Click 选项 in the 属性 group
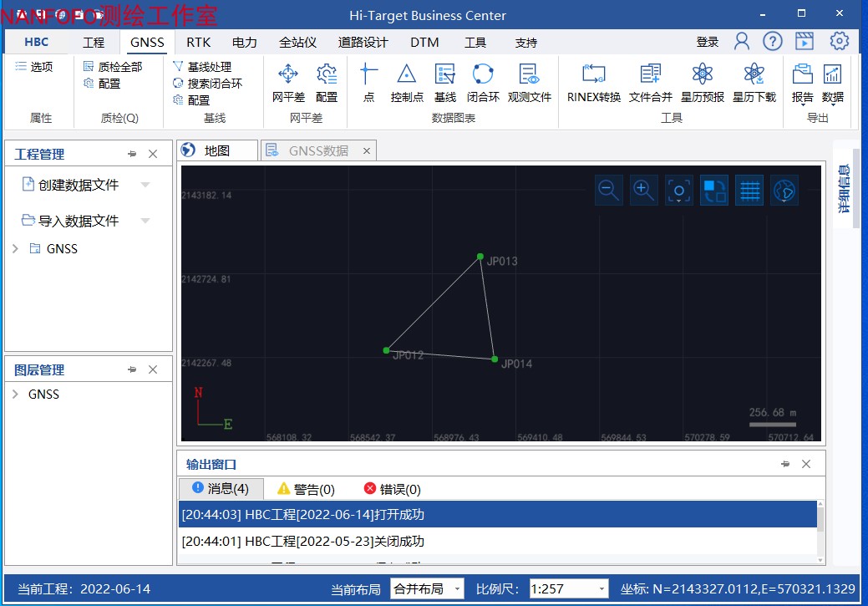 (34, 67)
